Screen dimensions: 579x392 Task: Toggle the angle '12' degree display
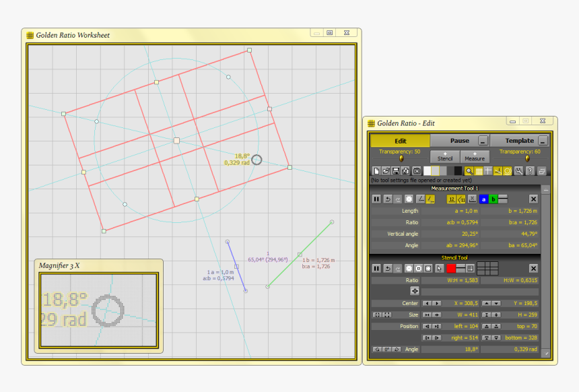451,198
